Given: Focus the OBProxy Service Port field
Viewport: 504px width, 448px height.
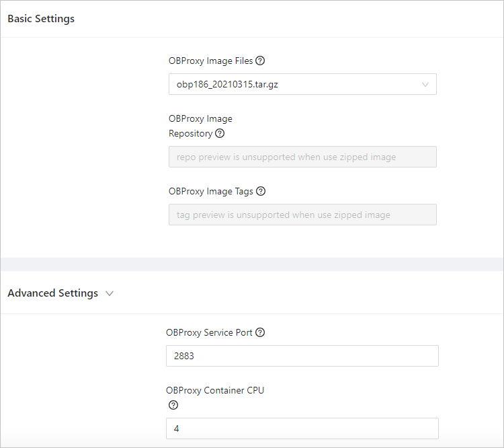Looking at the screenshot, I should pos(302,356).
